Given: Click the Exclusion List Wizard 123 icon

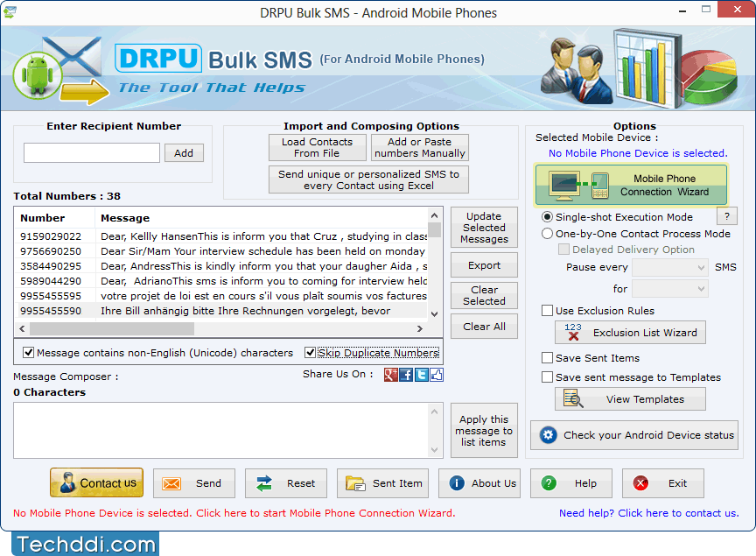Looking at the screenshot, I should [x=573, y=332].
